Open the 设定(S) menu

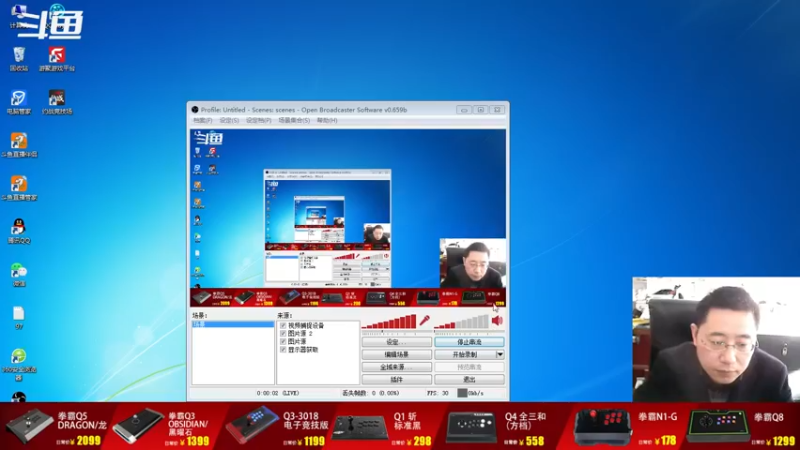[229, 120]
